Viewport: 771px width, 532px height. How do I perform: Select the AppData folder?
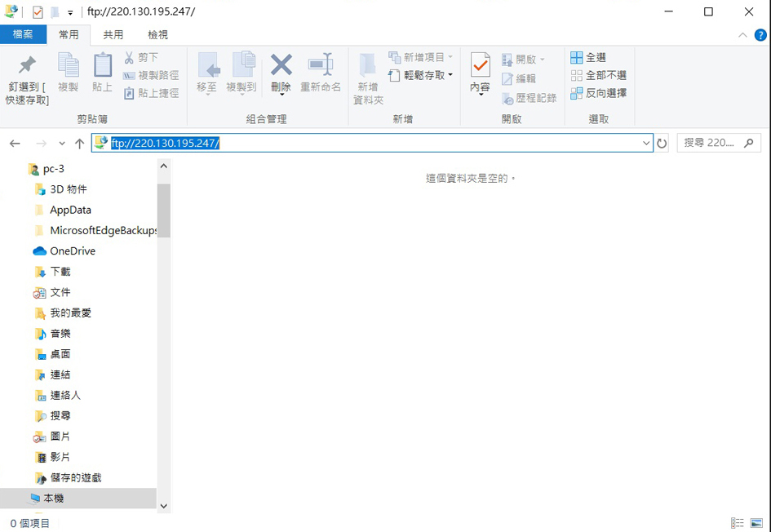[x=64, y=210]
